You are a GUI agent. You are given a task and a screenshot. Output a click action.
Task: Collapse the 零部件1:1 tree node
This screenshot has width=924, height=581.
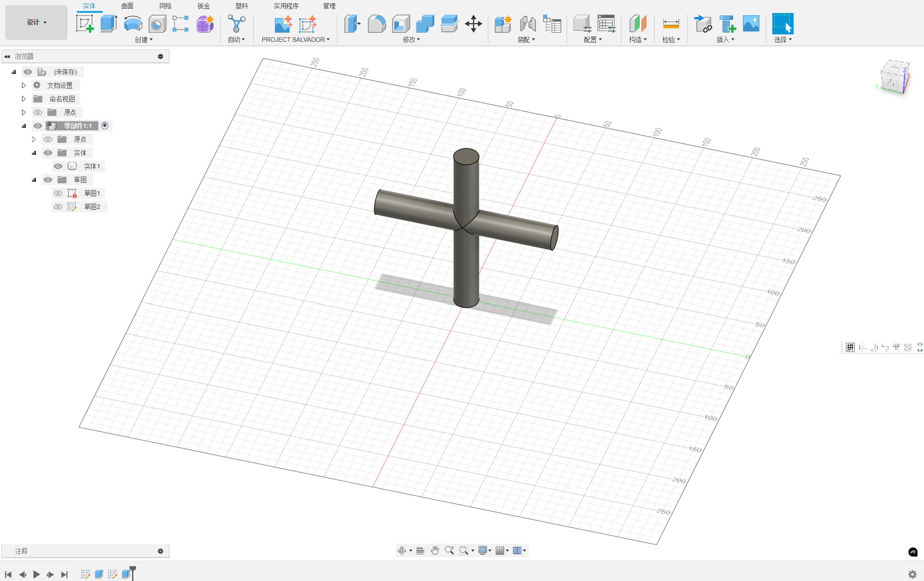[24, 126]
